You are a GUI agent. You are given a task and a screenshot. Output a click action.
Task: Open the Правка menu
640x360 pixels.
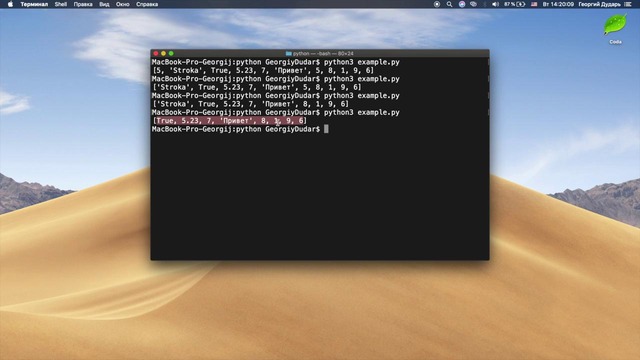(x=83, y=4)
